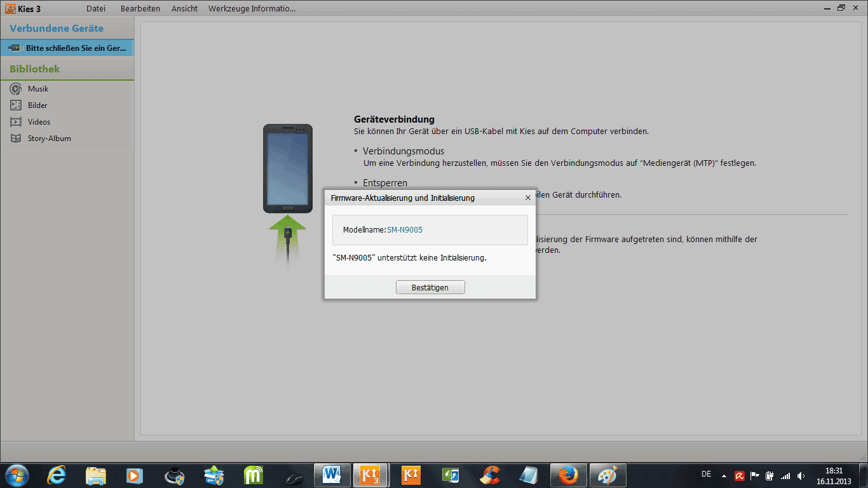868x488 pixels.
Task: Restore down the Kies 3 window
Action: [x=841, y=8]
